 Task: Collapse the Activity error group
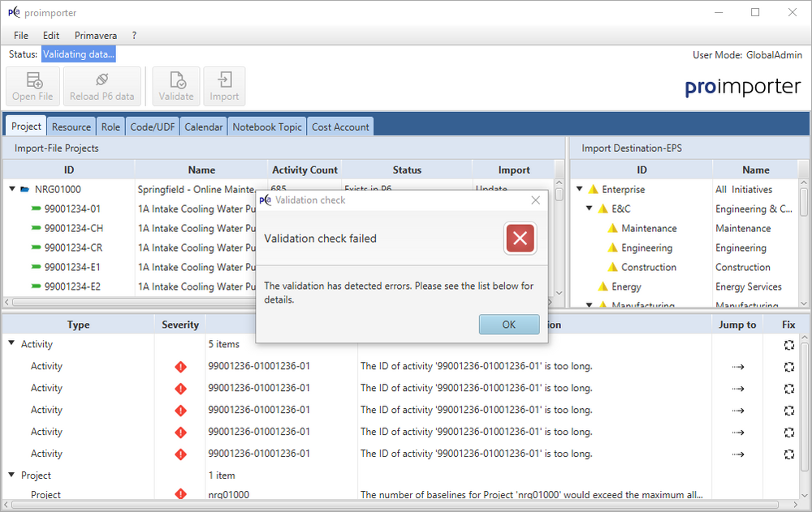[11, 345]
